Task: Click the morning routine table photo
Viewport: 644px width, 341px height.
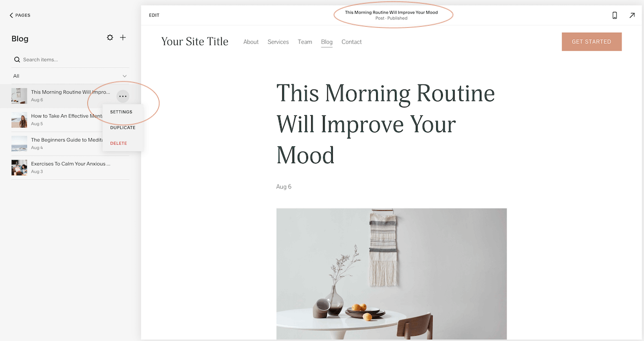Action: (x=391, y=274)
